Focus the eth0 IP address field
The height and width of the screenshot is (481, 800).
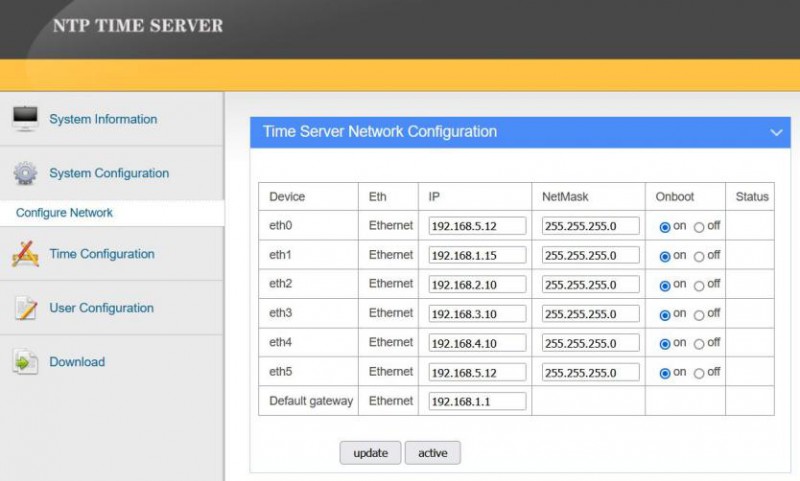(477, 226)
